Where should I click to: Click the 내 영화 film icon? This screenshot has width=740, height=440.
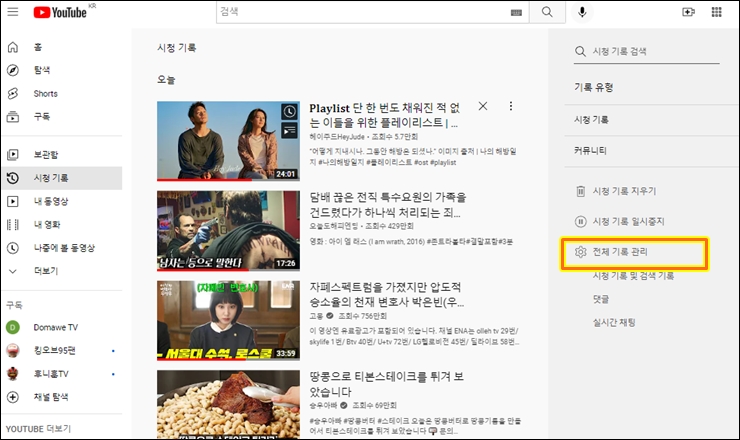13,225
